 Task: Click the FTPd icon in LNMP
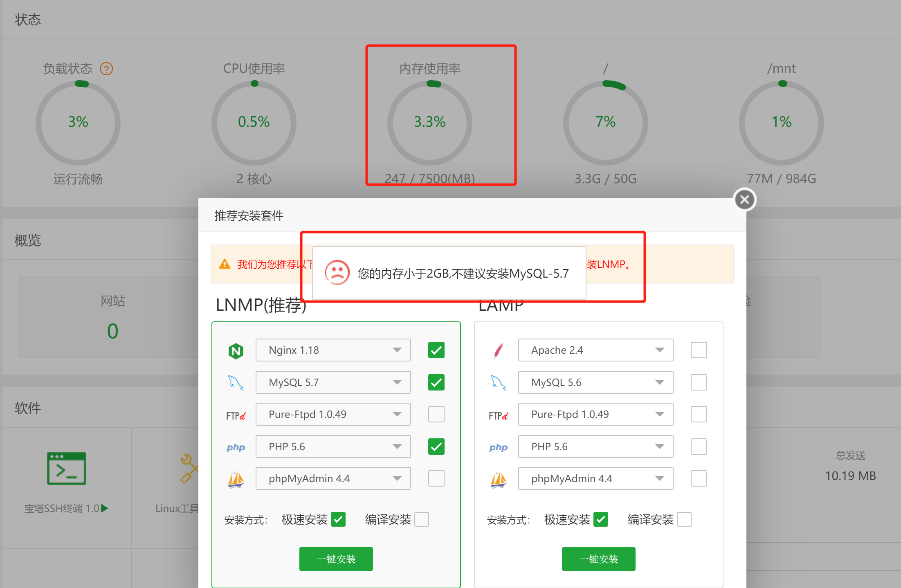coord(236,416)
